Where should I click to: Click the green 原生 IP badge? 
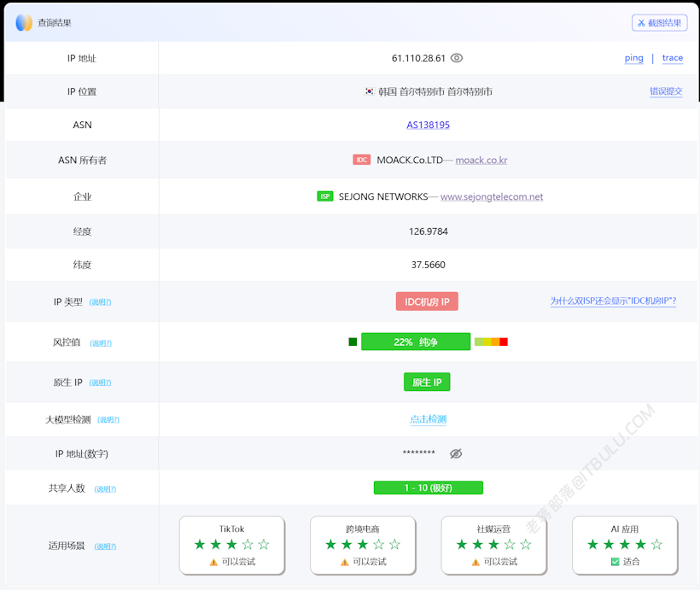click(427, 382)
